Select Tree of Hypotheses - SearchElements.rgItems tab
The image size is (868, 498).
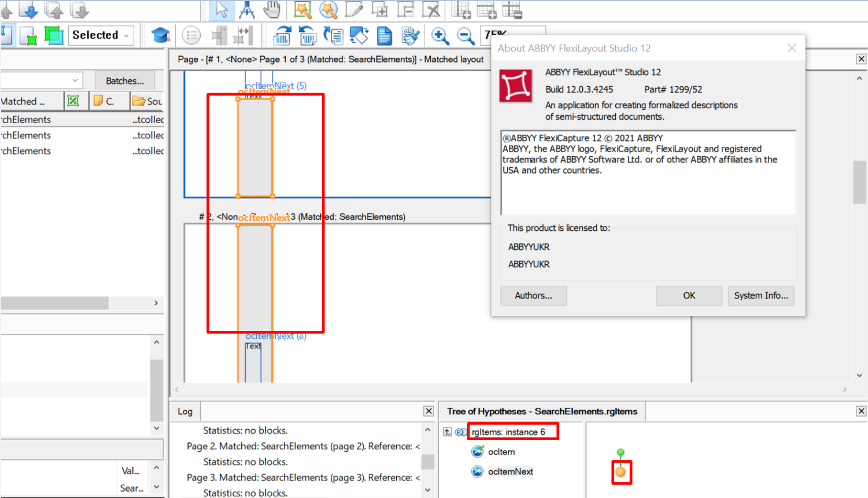[542, 411]
